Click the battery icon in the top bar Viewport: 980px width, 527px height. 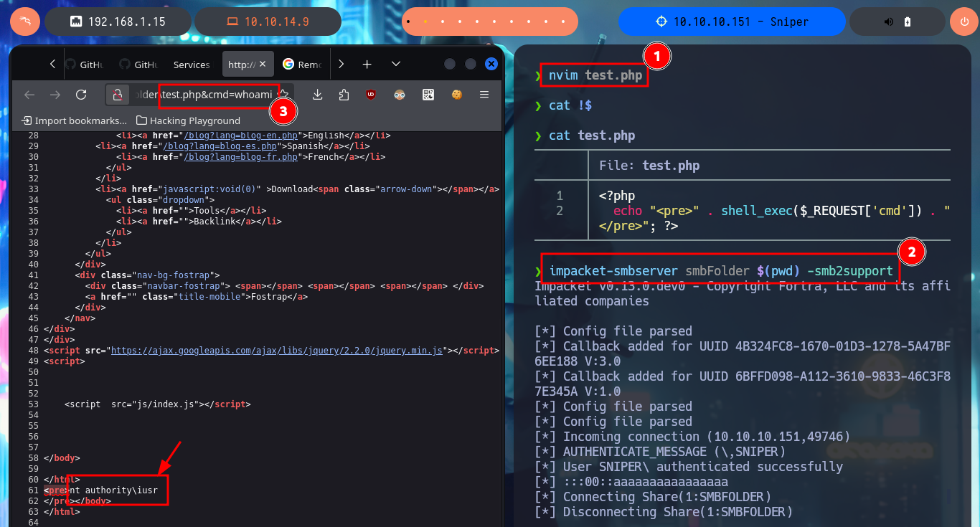908,22
